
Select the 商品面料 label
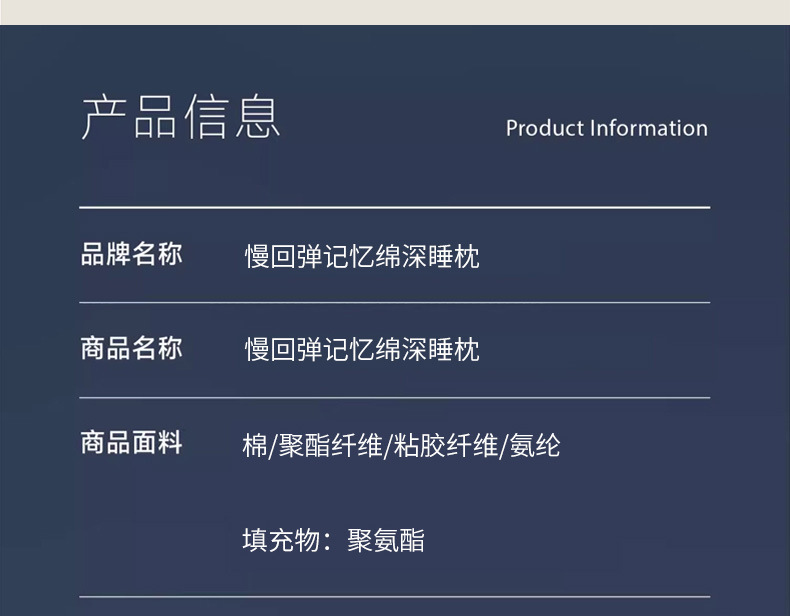click(x=131, y=443)
